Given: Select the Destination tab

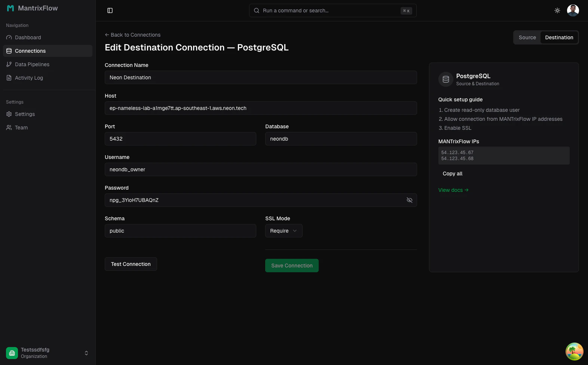Looking at the screenshot, I should pos(559,37).
